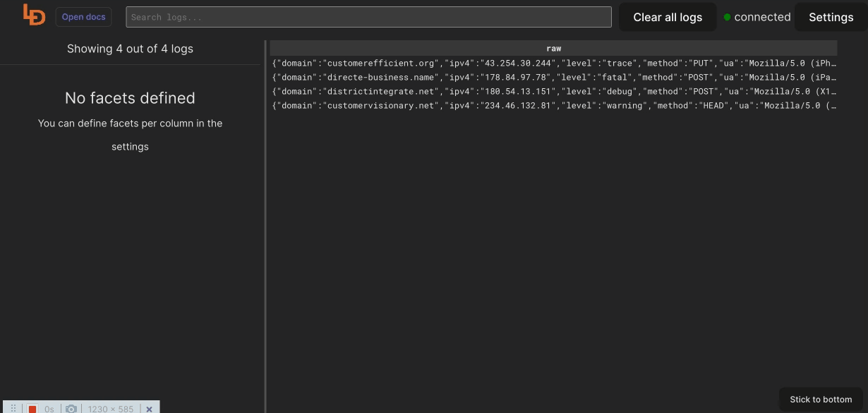The image size is (868, 413).
Task: Select the customervisionary.net warning log
Action: [553, 105]
